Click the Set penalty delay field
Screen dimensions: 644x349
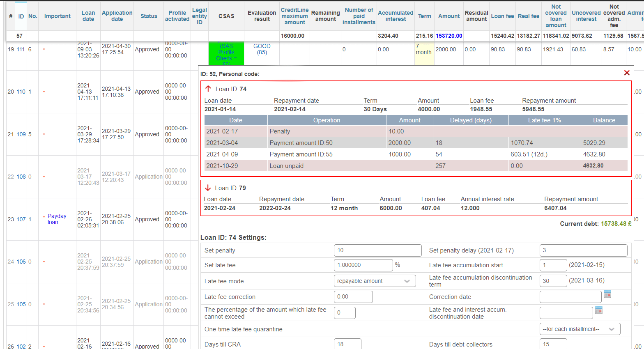click(x=583, y=250)
